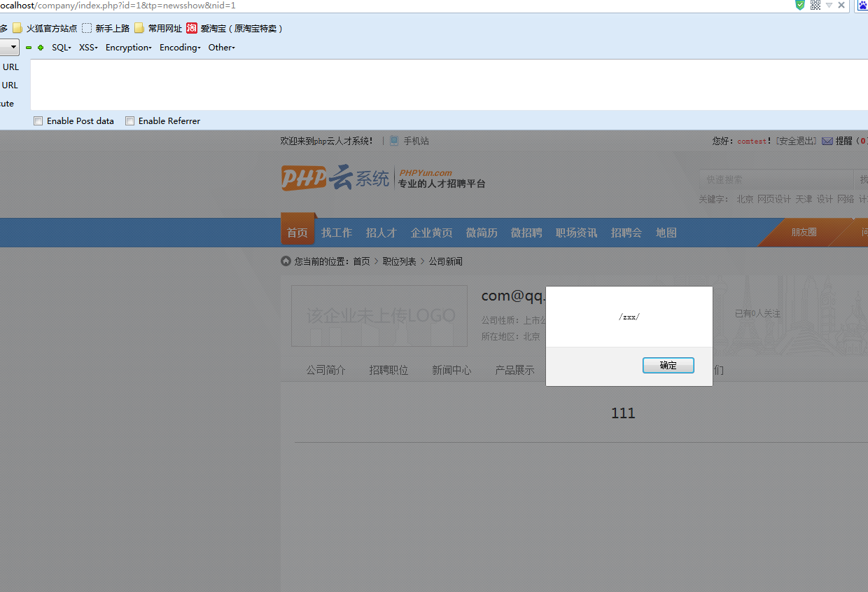
Task: Click the HackBar green minus icon
Action: (29, 48)
